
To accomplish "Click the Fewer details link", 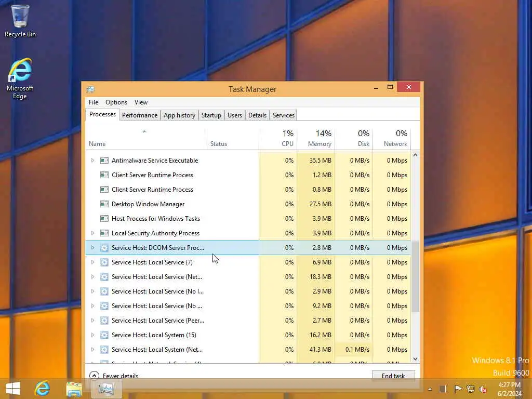I will (121, 376).
